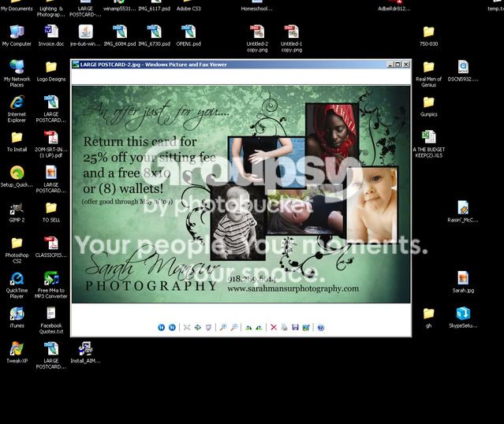Select the TweakXP desktop icon
Screen dimensions: 504x424
(x=17, y=353)
